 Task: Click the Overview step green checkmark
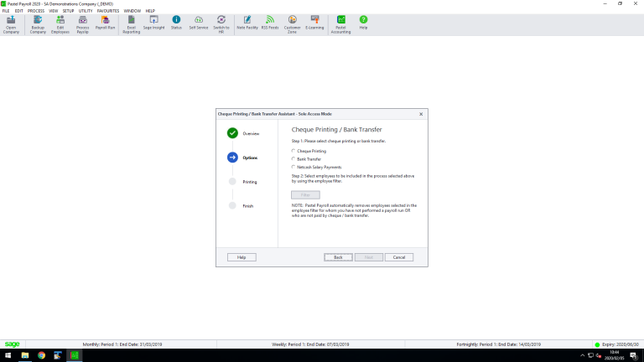232,133
